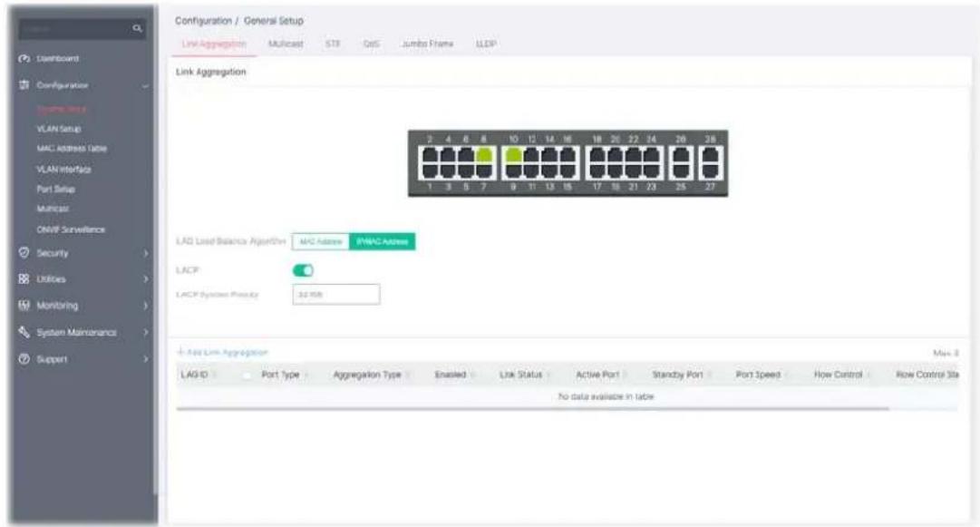Image resolution: width=980 pixels, height=527 pixels.
Task: Click the Utilities grid icon
Action: click(24, 278)
